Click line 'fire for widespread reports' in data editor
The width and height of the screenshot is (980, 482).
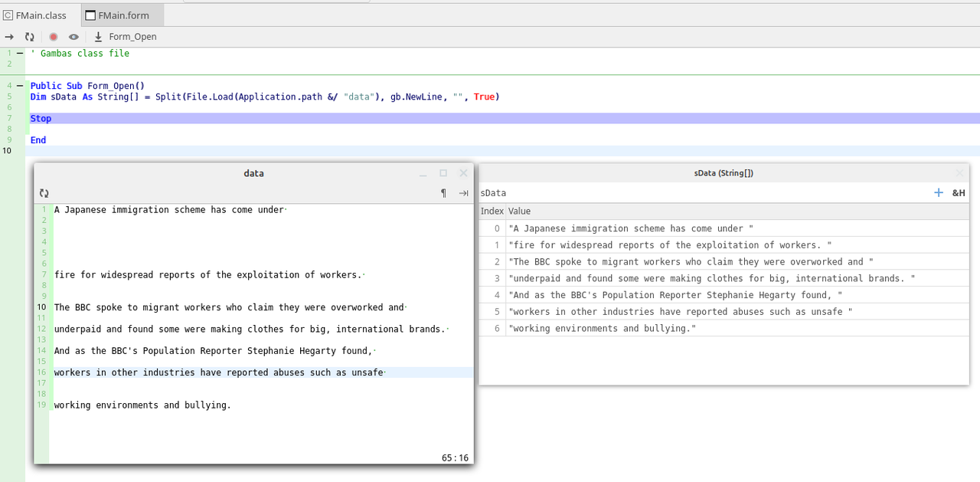point(207,275)
